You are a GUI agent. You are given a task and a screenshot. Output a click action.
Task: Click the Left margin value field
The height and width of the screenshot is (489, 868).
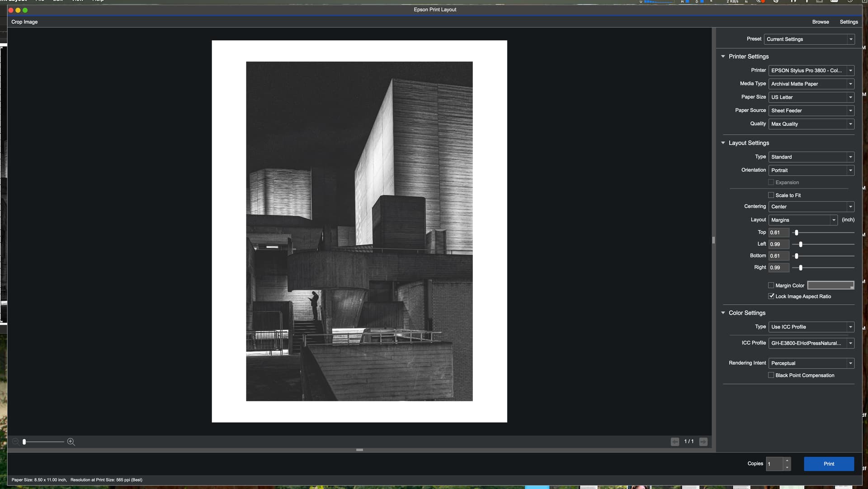(x=778, y=244)
